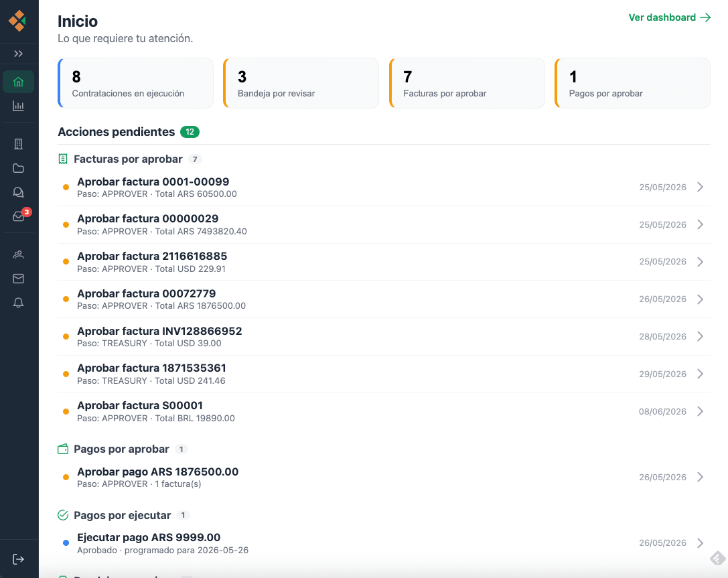Open the Facturas por aprobar summary card
728x578 pixels.
[467, 83]
